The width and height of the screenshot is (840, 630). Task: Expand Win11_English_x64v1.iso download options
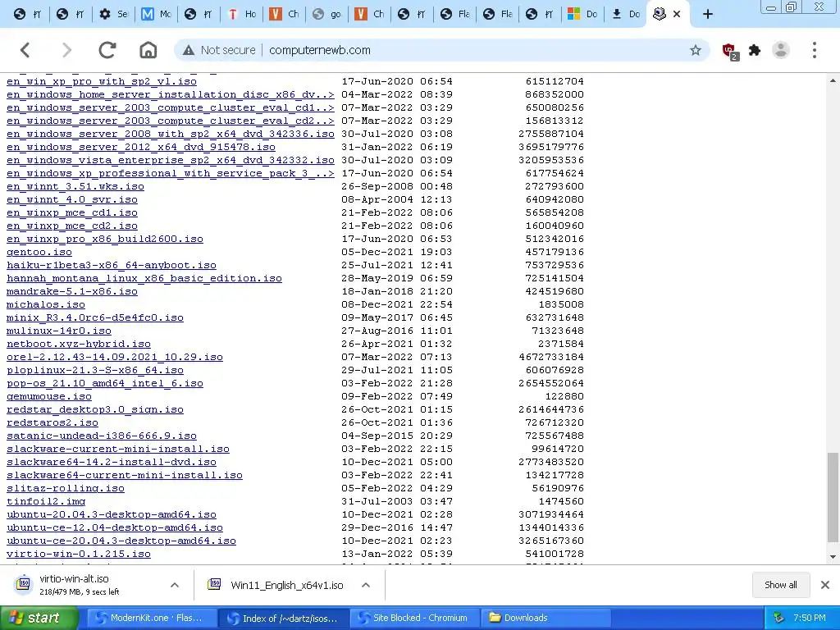coord(366,585)
